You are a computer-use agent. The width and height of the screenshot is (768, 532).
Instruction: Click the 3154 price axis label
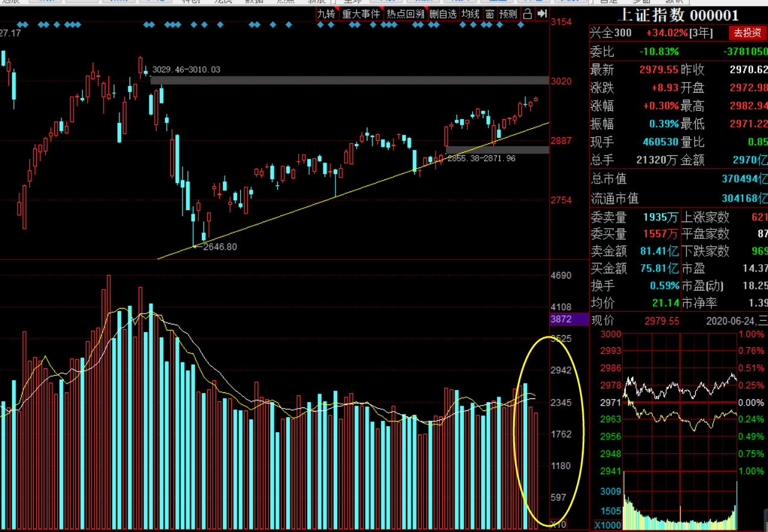[561, 22]
